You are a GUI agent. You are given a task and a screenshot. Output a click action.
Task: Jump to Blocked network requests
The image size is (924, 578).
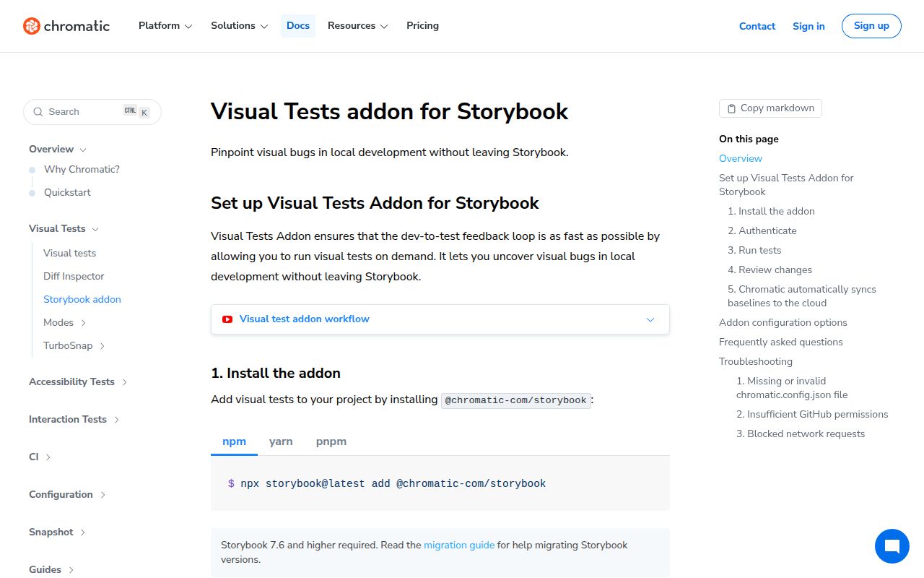[801, 434]
